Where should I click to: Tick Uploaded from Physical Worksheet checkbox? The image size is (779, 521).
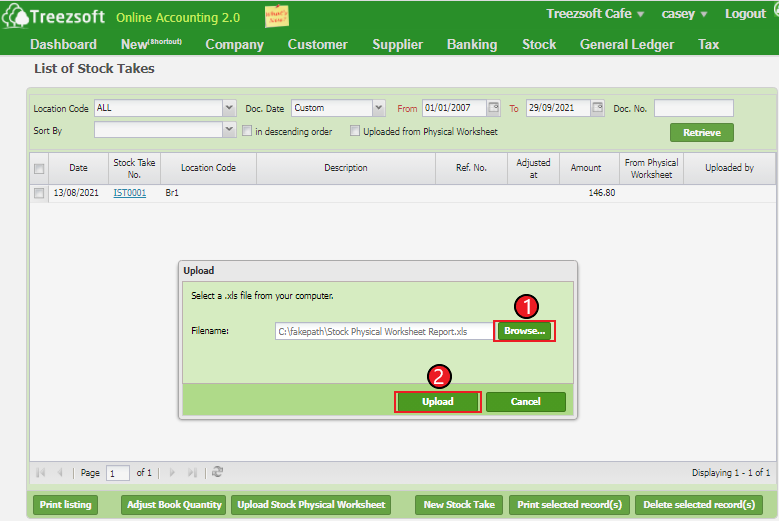pos(354,130)
